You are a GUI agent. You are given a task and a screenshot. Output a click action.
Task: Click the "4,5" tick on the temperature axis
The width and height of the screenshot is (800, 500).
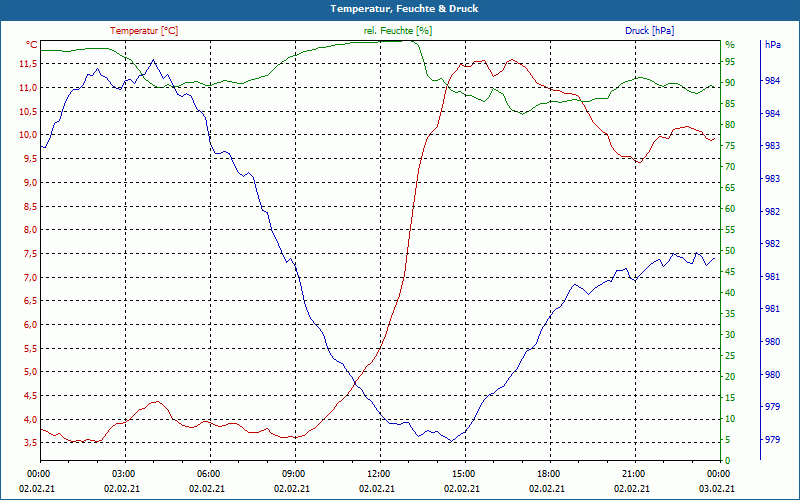[30, 395]
